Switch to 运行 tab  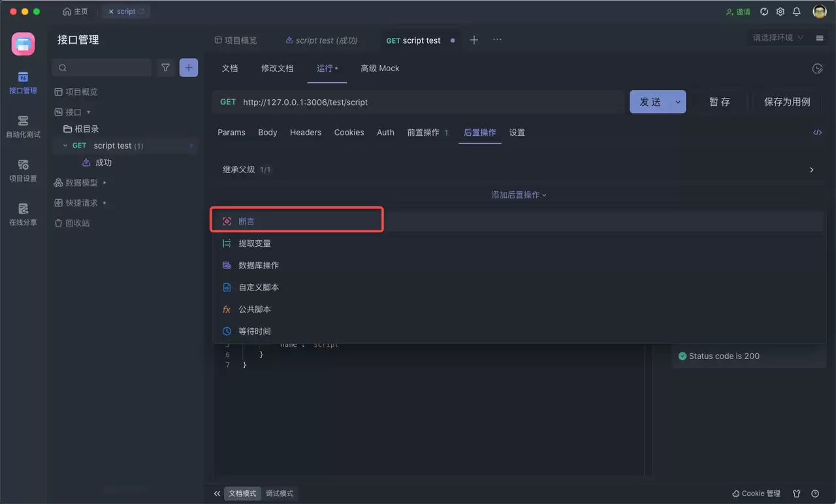pos(327,69)
